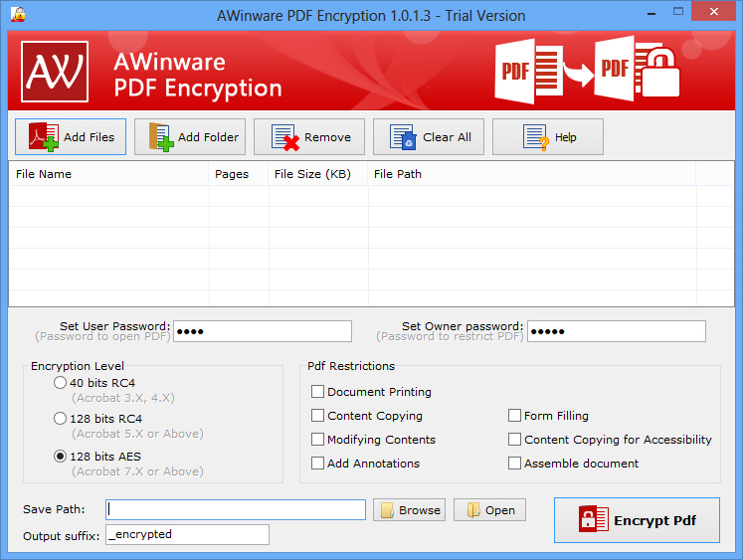Close the AWinware PDF Encryption window
The image size is (743, 560).
(x=713, y=11)
